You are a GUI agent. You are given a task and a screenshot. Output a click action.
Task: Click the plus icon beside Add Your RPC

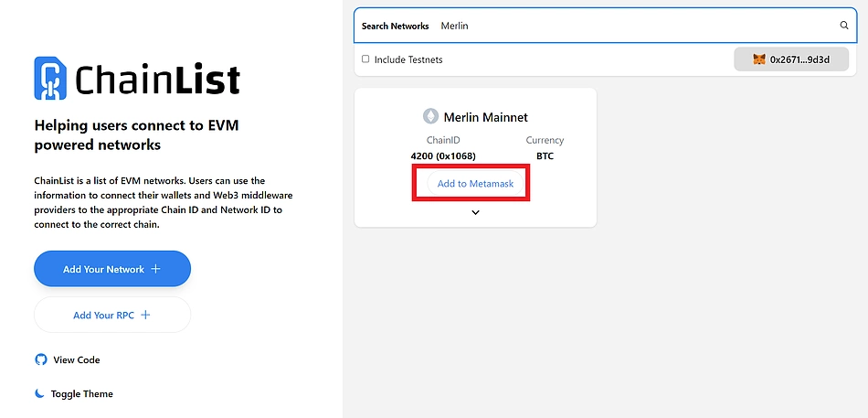(x=145, y=315)
